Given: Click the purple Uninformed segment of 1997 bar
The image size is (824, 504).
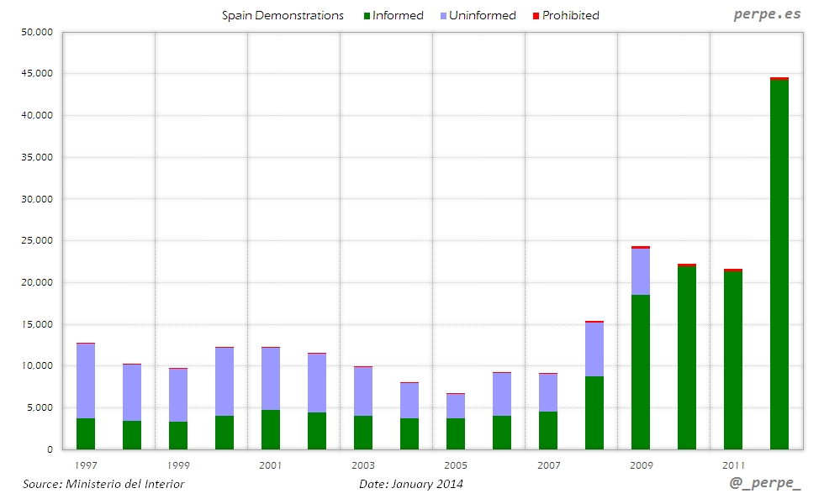Looking at the screenshot, I should (x=86, y=381).
